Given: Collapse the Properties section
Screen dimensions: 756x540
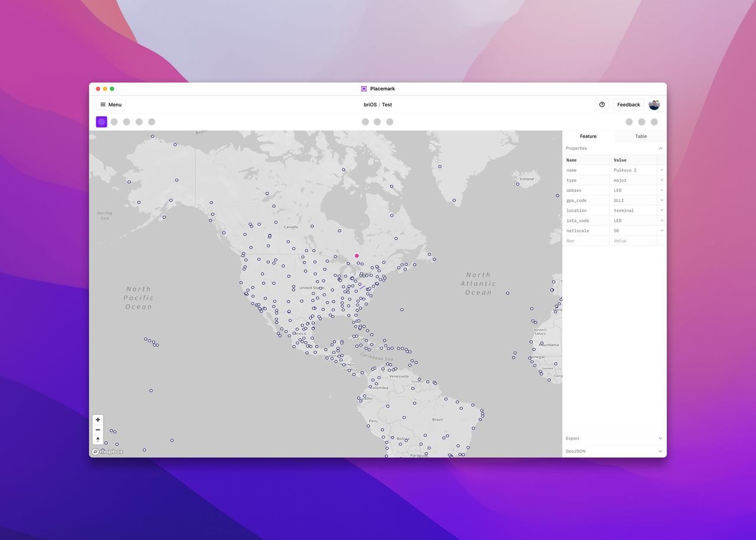Looking at the screenshot, I should pos(660,149).
